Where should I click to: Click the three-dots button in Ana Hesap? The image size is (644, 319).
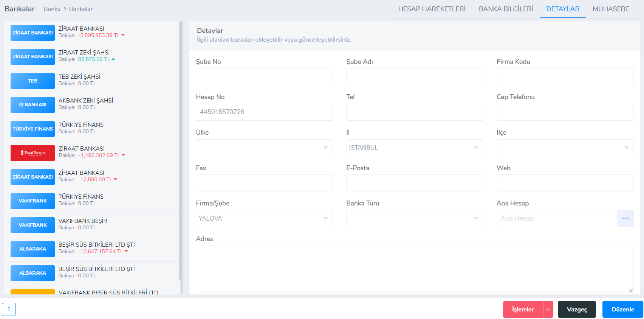tap(625, 218)
